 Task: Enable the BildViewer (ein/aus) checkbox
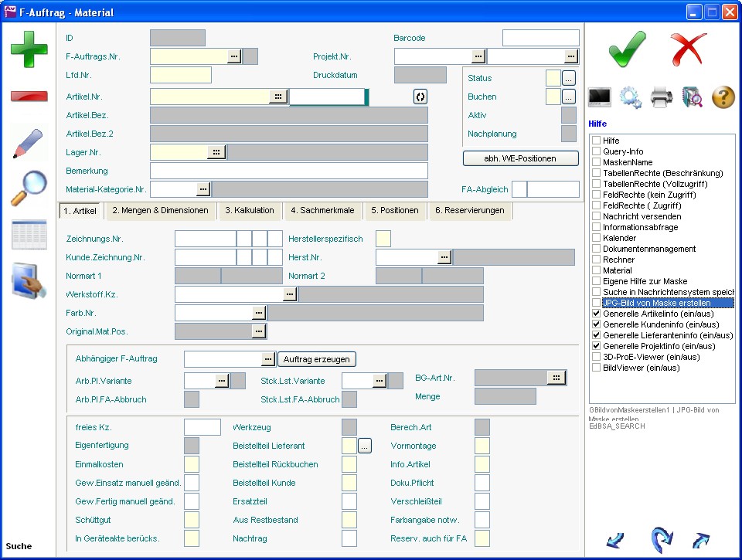[x=596, y=368]
